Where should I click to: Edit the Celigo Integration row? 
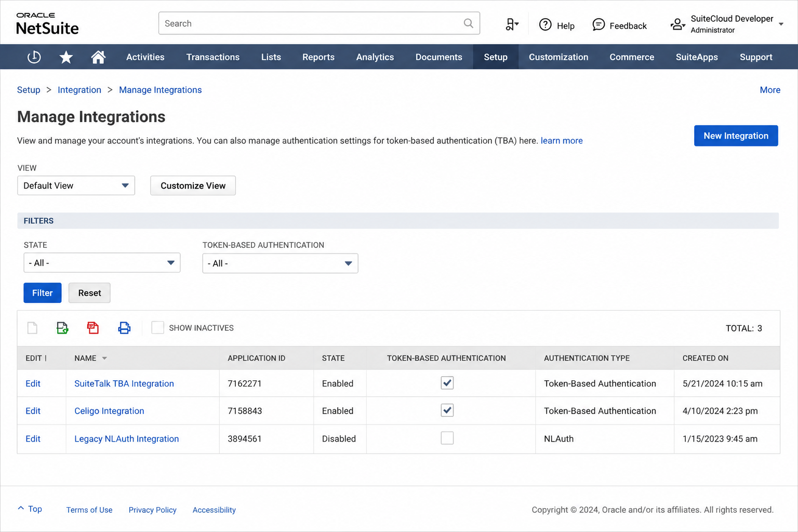coord(33,411)
